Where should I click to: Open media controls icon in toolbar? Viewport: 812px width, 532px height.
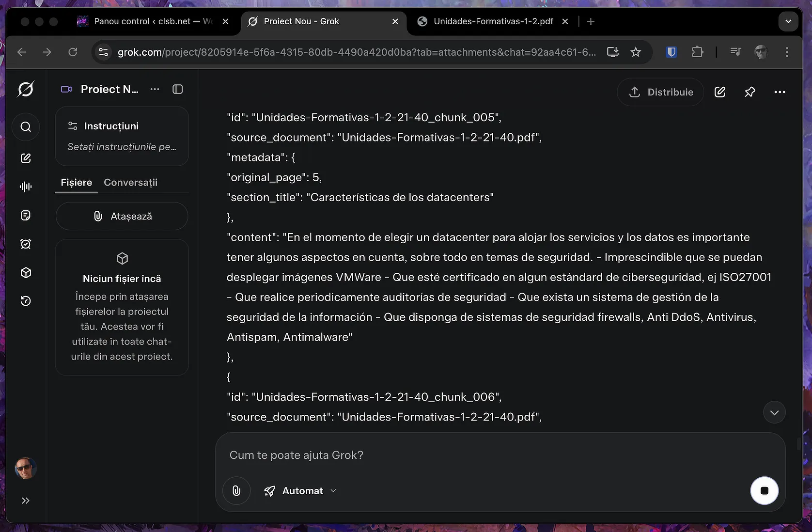[x=735, y=52]
